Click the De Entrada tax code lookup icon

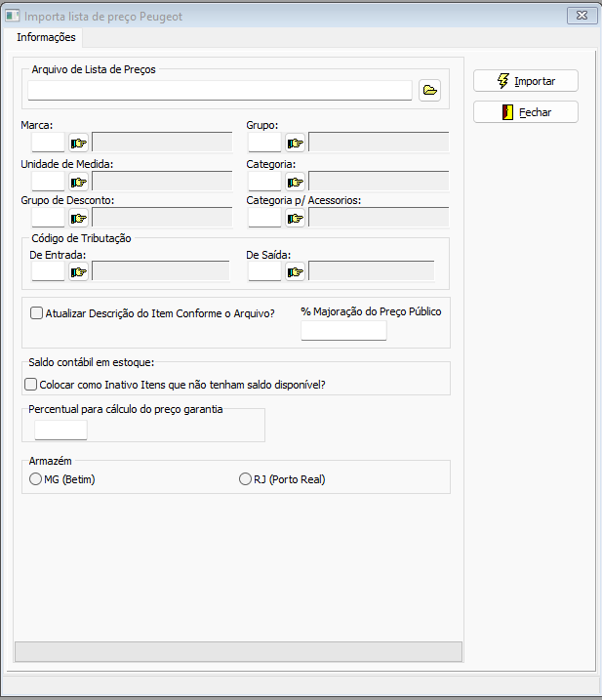[78, 271]
